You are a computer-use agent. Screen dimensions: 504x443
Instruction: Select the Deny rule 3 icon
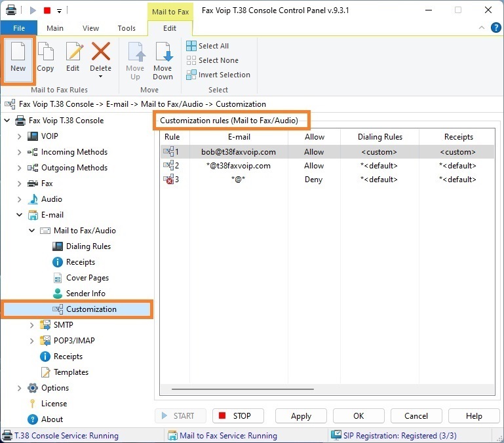[168, 180]
